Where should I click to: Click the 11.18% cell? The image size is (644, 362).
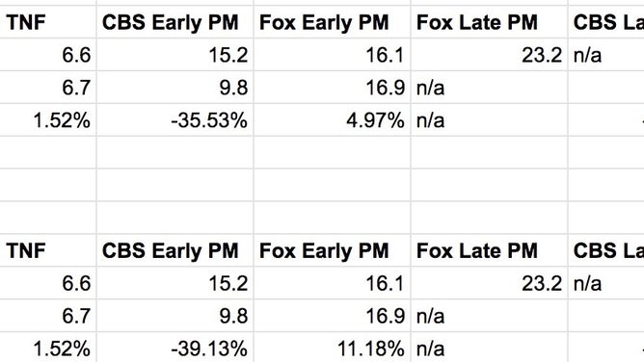(x=333, y=349)
